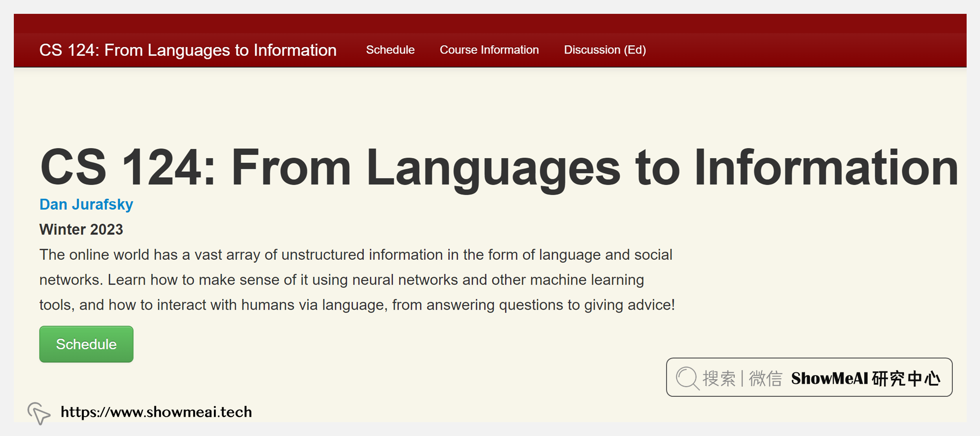The image size is (980, 436).
Task: Click the course description starting 'The online world'
Action: tap(357, 280)
